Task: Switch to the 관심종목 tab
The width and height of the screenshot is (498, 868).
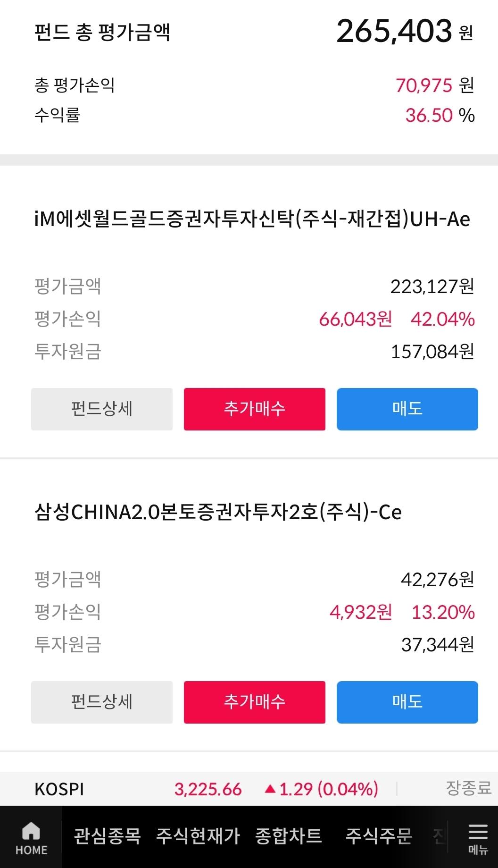Action: coord(108,836)
